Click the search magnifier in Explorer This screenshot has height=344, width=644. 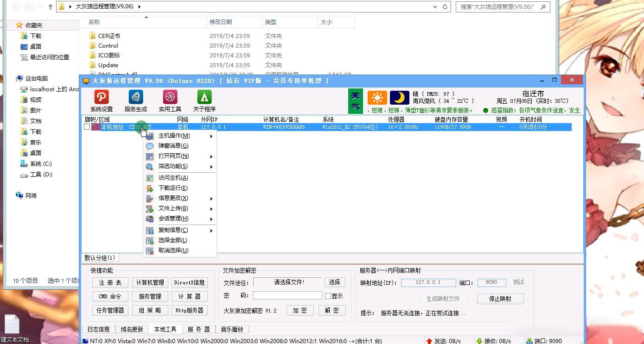pyautogui.click(x=543, y=6)
